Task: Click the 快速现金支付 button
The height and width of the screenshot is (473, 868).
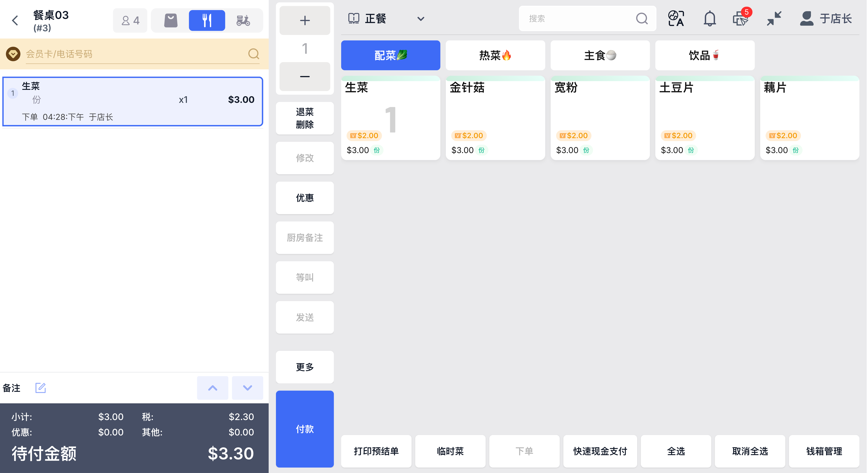Action: tap(600, 451)
